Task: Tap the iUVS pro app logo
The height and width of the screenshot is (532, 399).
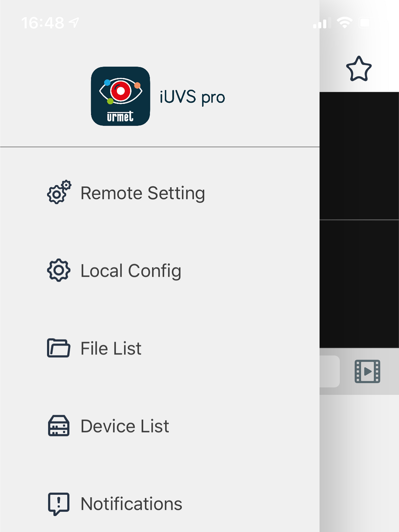Action: [120, 96]
